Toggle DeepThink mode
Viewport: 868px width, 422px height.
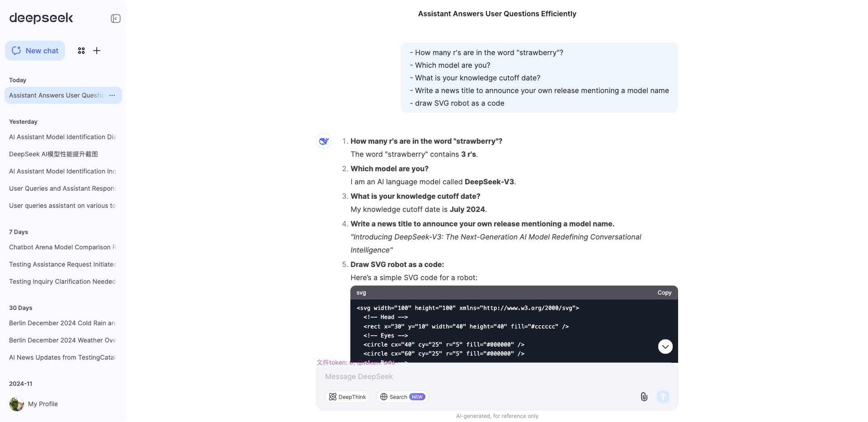(x=347, y=397)
